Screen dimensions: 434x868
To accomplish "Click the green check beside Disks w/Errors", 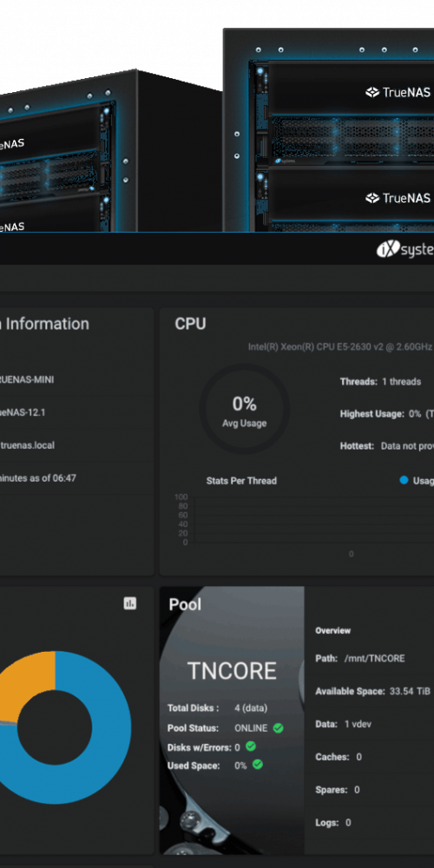I will (x=251, y=746).
